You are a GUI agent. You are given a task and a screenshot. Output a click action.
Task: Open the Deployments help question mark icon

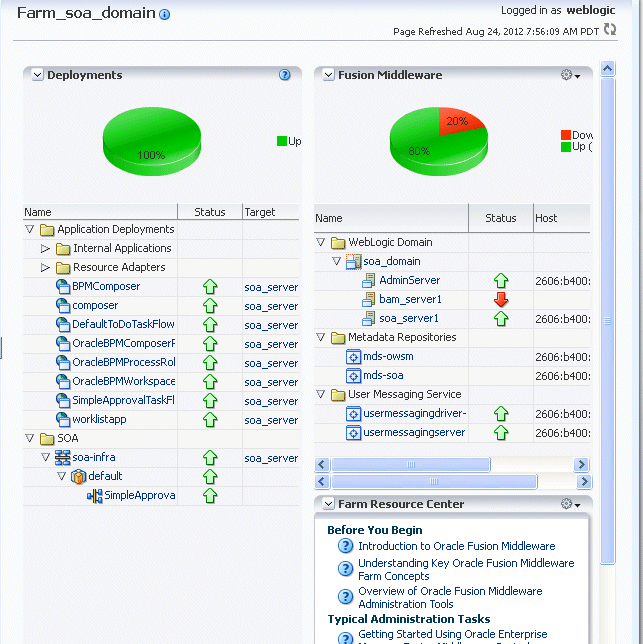pos(285,75)
